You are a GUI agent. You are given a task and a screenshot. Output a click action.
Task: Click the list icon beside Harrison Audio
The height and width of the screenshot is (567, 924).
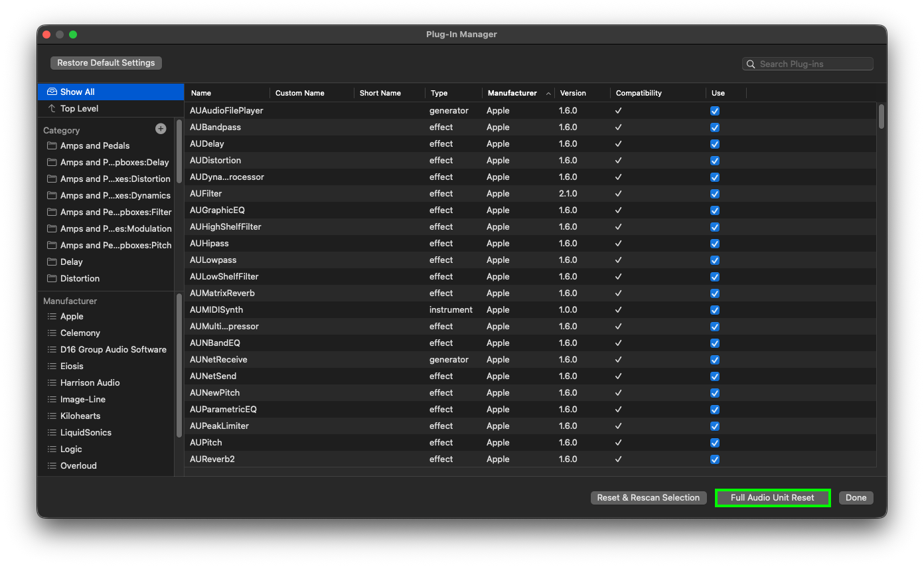[52, 382]
